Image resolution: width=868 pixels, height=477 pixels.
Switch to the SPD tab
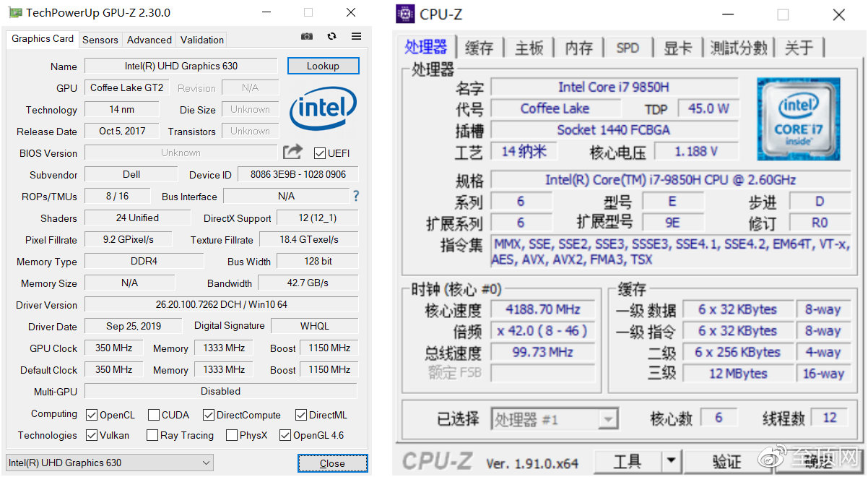[x=628, y=48]
